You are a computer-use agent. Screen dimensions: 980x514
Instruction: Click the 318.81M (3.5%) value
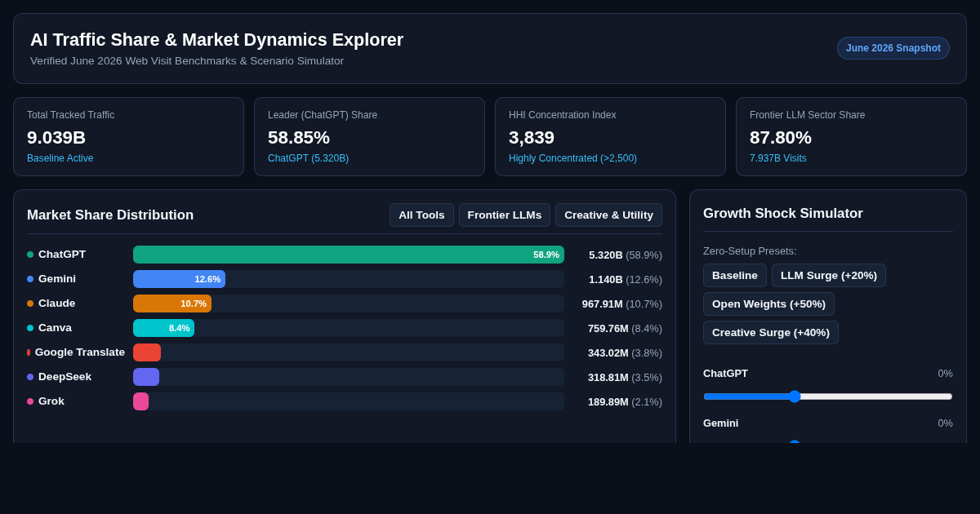point(625,377)
